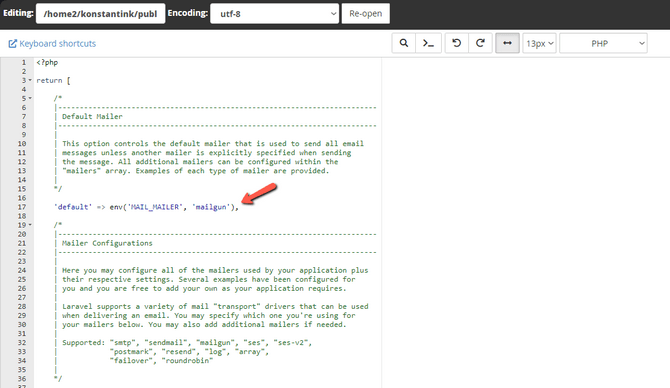Undo the last edit

coord(456,43)
